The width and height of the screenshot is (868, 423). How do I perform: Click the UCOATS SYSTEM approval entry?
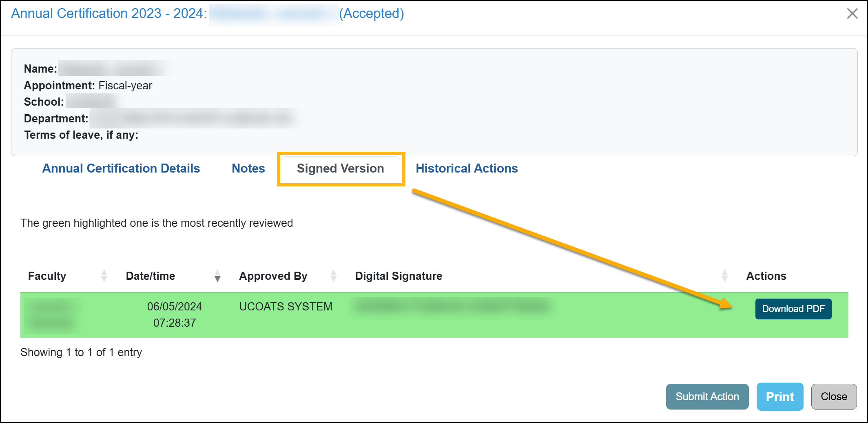point(286,306)
